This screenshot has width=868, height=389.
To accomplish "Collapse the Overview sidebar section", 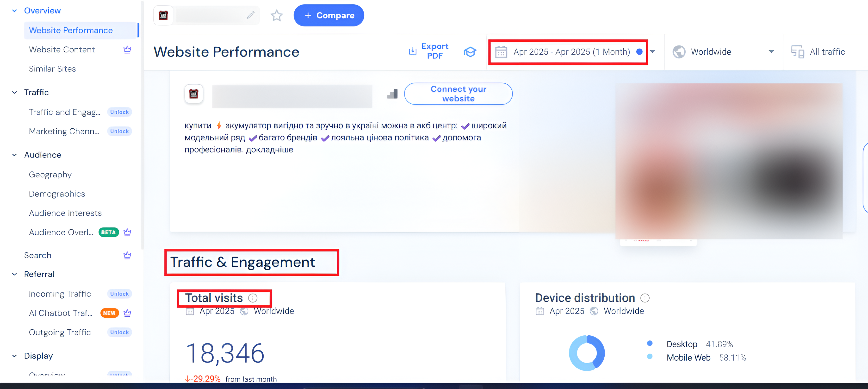I will tap(14, 11).
